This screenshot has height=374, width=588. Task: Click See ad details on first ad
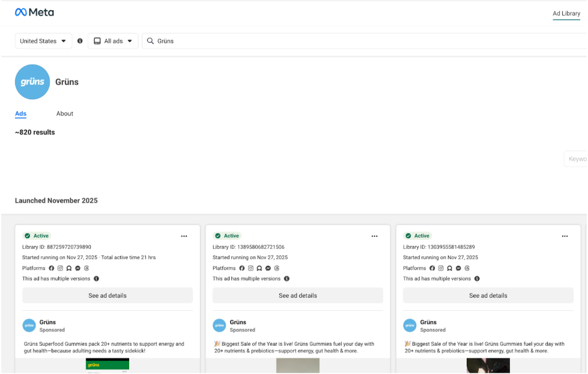(108, 295)
